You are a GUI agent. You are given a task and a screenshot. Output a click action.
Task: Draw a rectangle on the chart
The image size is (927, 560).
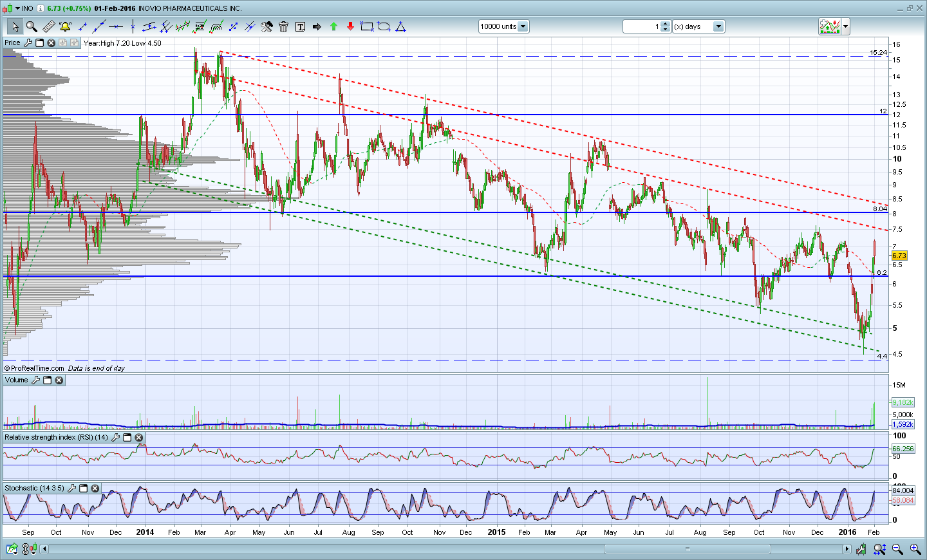coord(367,26)
